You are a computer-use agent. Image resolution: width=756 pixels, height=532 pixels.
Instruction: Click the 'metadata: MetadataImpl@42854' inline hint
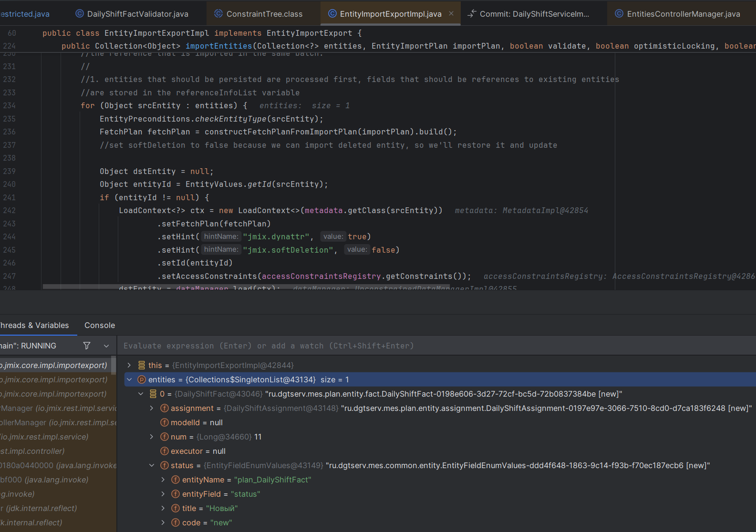click(521, 210)
